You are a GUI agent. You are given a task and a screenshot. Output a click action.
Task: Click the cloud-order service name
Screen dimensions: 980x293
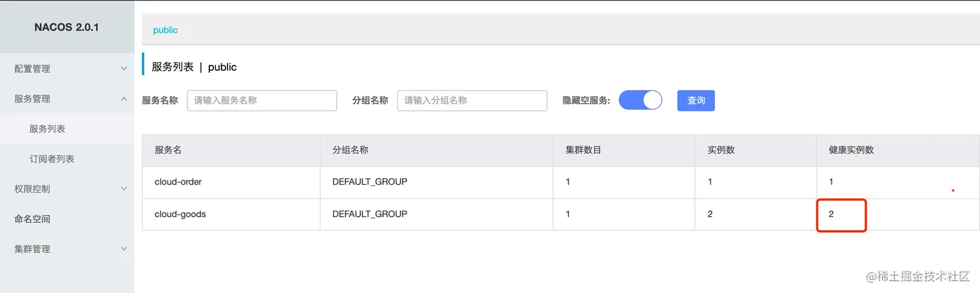point(178,182)
